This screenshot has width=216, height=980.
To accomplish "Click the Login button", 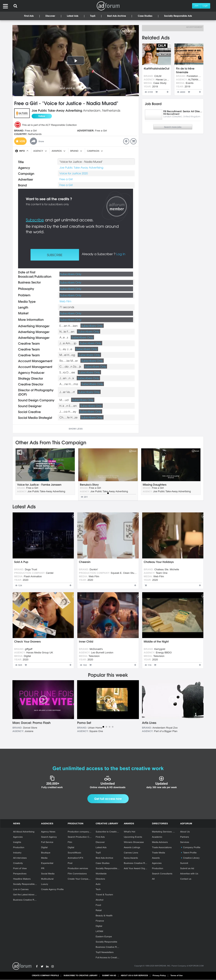I will click(x=205, y=6).
